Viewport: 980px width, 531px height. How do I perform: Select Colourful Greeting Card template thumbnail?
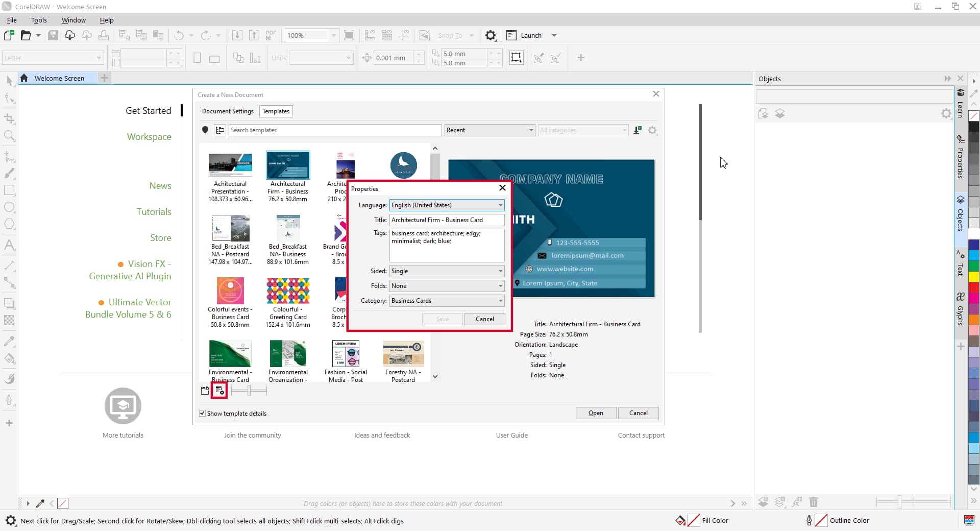click(x=288, y=291)
